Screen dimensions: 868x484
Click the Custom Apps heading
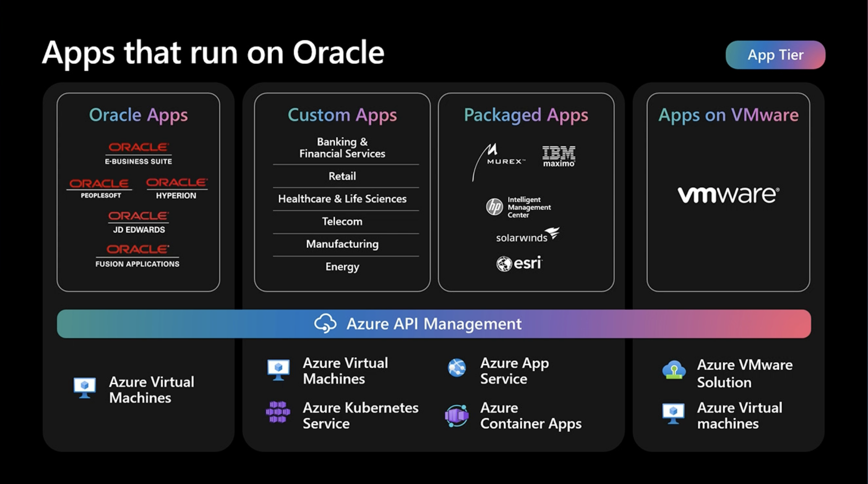(x=342, y=115)
